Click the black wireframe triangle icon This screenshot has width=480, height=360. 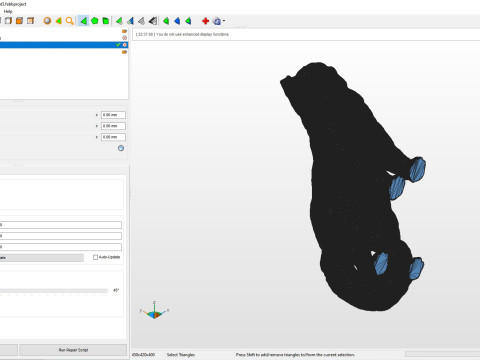click(x=153, y=21)
